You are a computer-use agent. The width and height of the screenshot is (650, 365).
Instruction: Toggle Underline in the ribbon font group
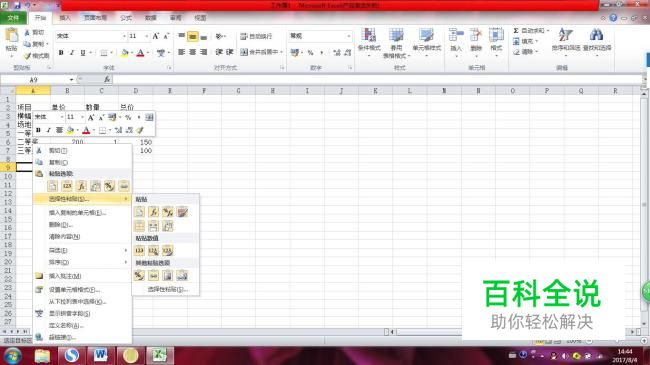coord(82,53)
